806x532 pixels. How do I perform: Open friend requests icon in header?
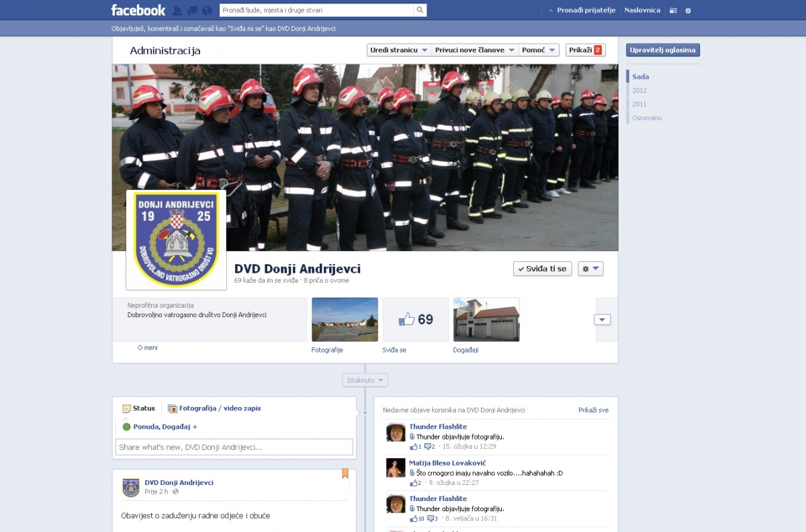(x=177, y=11)
